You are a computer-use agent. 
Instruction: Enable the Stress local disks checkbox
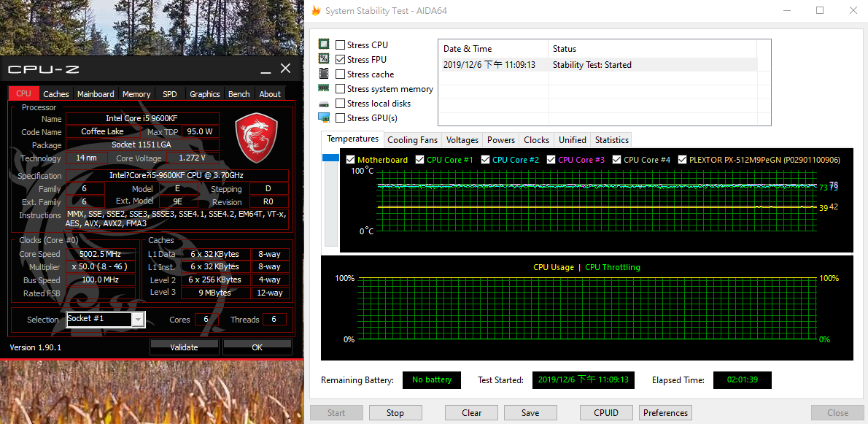[341, 104]
